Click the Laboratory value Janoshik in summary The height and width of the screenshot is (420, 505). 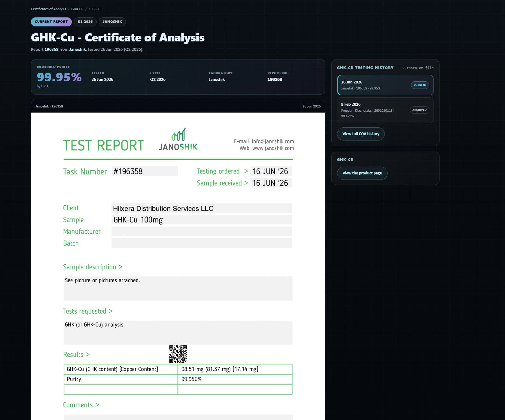(217, 79)
